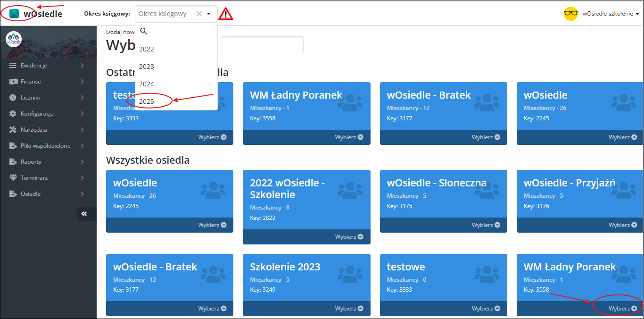This screenshot has width=644, height=319.
Task: Collapse the sidebar with double-chevron button
Action: (84, 214)
